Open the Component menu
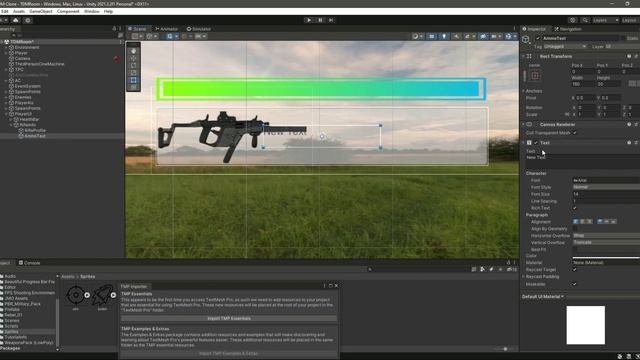640x360 pixels. point(68,11)
